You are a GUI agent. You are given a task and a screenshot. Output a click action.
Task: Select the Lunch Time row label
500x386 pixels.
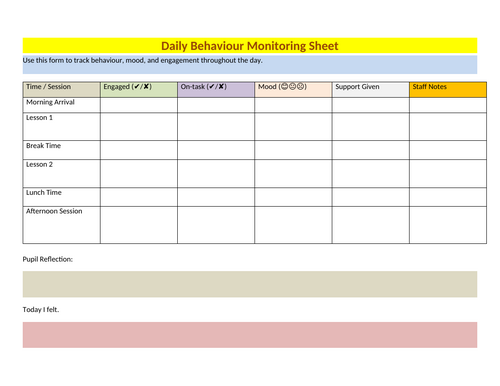click(44, 192)
